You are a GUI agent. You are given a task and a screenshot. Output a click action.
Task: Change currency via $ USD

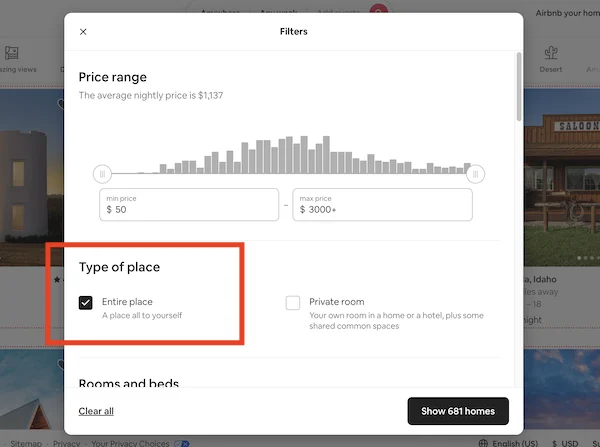pyautogui.click(x=565, y=443)
